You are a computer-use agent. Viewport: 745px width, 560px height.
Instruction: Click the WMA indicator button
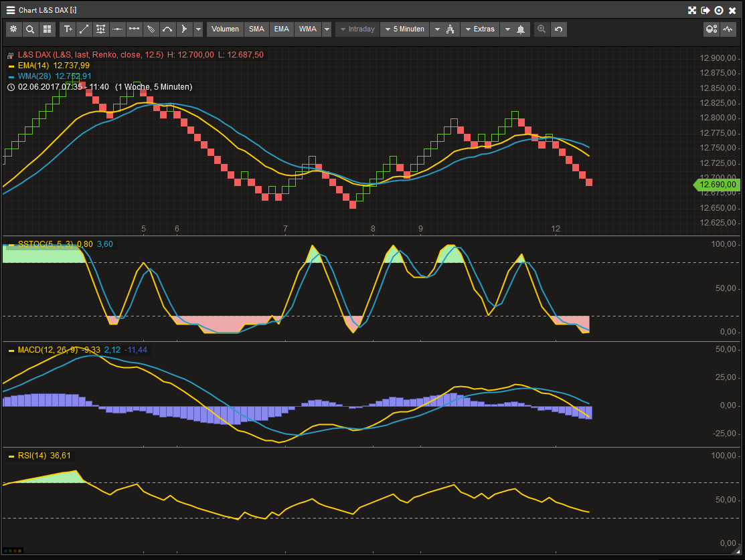(x=308, y=29)
